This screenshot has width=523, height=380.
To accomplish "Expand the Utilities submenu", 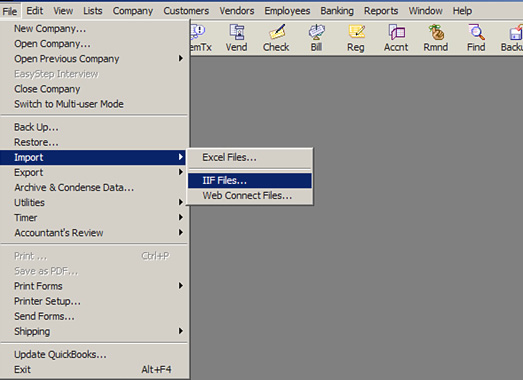I will click(x=95, y=203).
